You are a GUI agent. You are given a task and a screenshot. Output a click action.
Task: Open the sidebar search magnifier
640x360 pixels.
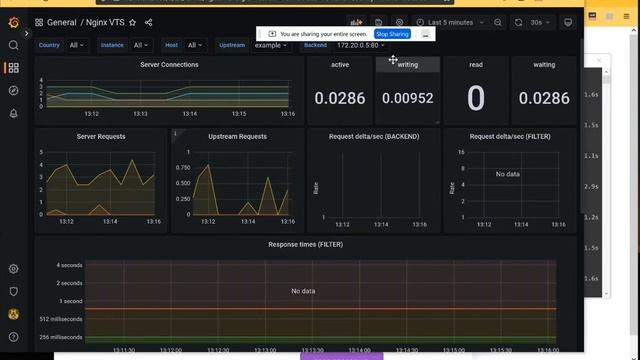[13, 45]
